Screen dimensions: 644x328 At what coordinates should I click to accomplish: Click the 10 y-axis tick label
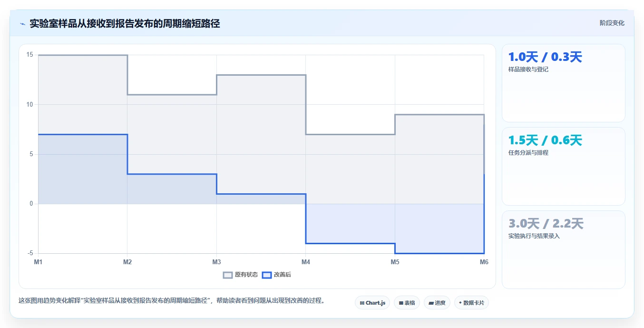29,104
